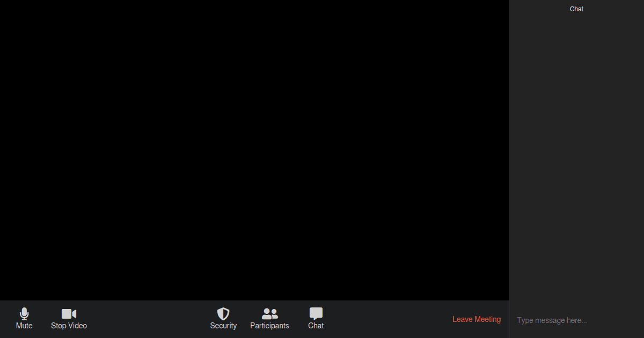Screen dimensions: 644x338
Task: Select the Chat panel header title
Action: point(576,9)
